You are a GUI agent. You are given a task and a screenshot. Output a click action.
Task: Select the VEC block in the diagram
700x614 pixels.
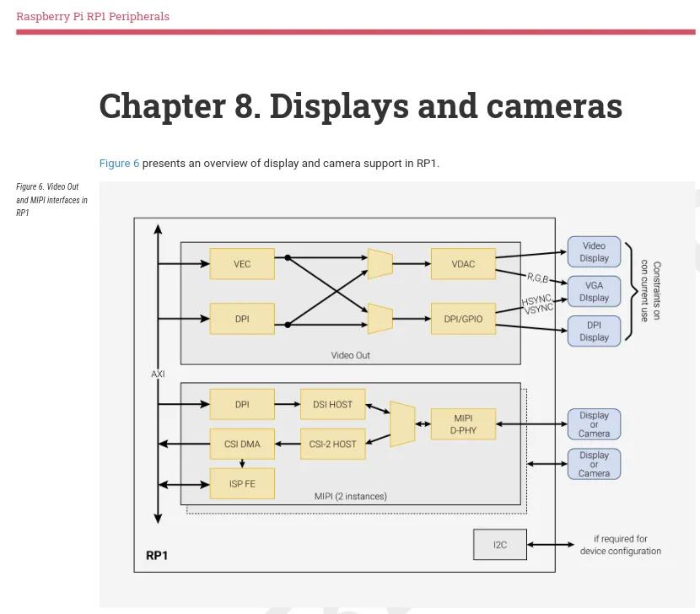(241, 263)
